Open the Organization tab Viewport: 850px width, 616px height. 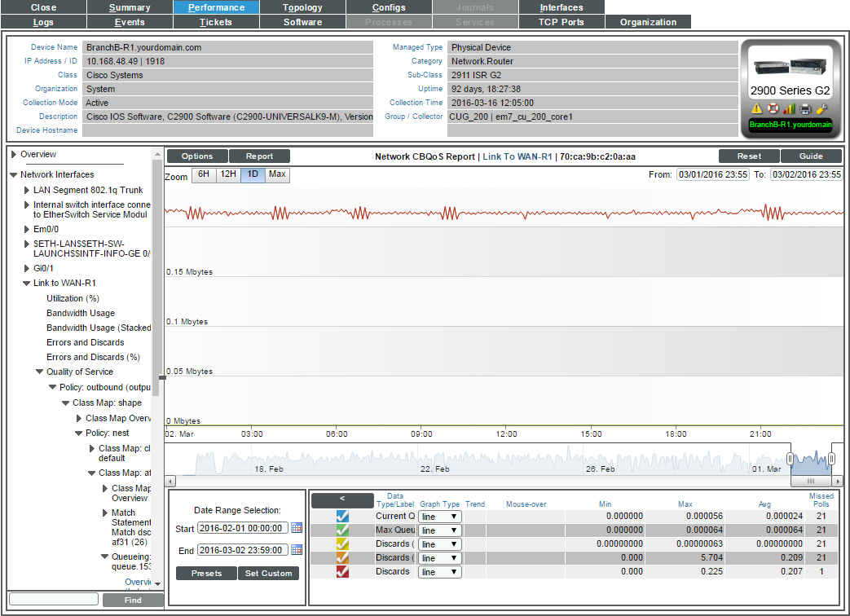(x=649, y=22)
